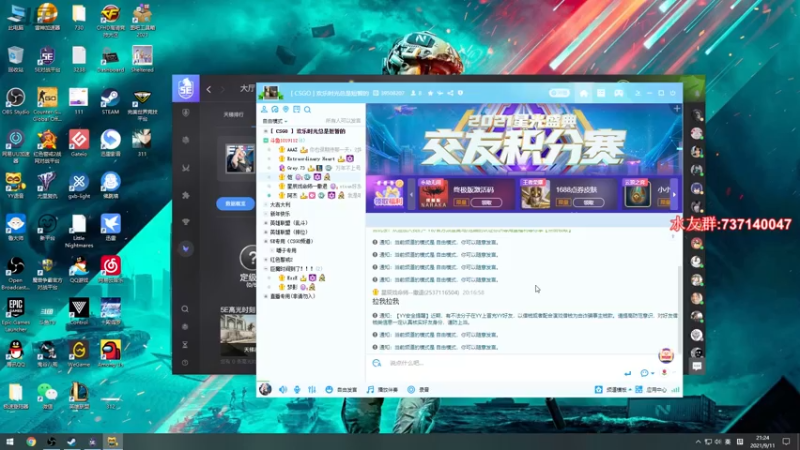
Task: Open the channel template dropdown
Action: point(613,389)
